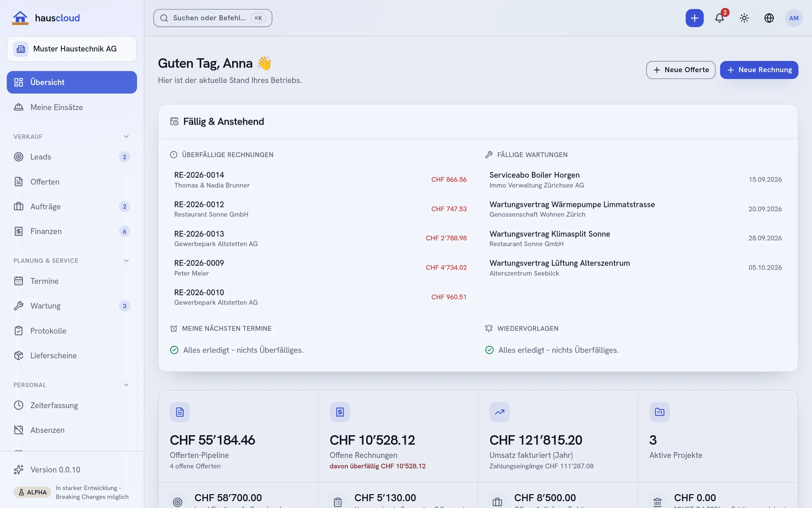Click the Fällig & Anstehend calendar icon
Viewport: 812px width, 508px height.
click(x=174, y=122)
